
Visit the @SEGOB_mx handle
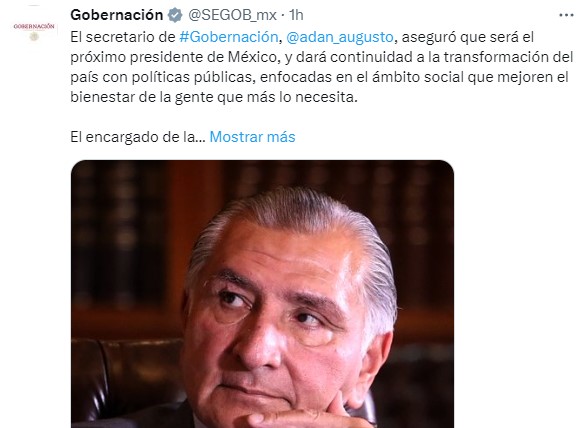click(x=232, y=15)
